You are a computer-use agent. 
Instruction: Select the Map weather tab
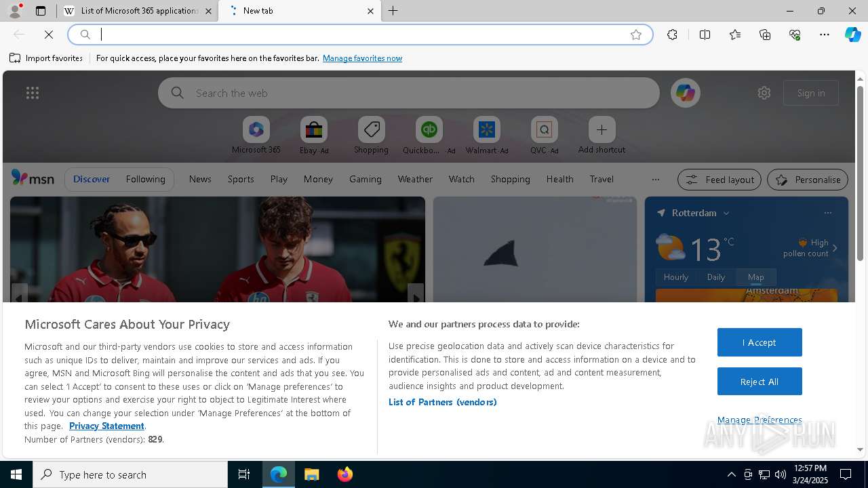tap(756, 277)
